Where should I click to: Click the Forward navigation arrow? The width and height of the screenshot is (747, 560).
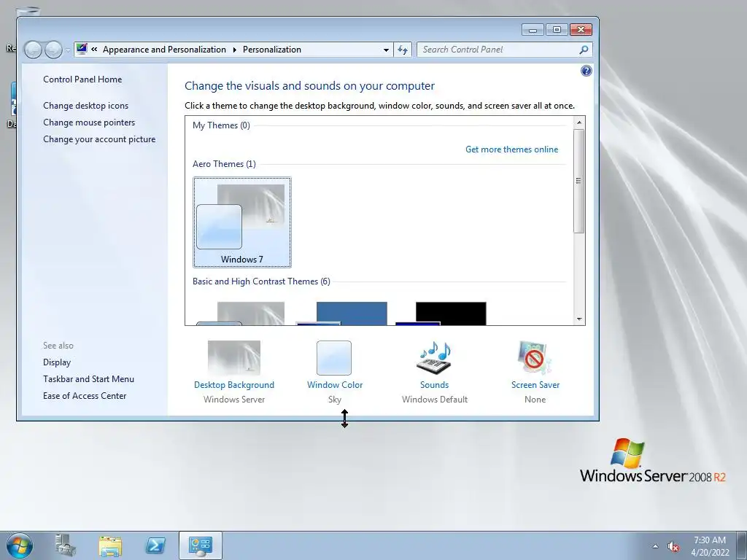point(53,50)
